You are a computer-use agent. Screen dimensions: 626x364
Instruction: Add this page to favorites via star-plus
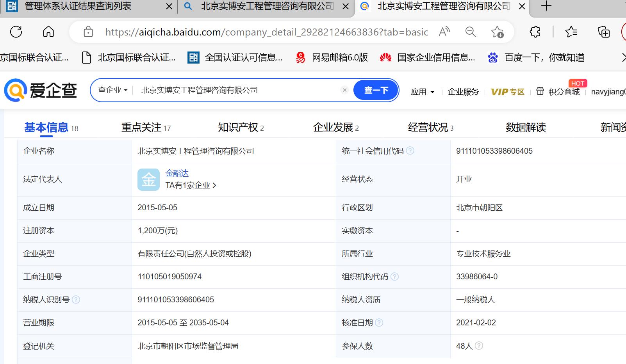(497, 32)
